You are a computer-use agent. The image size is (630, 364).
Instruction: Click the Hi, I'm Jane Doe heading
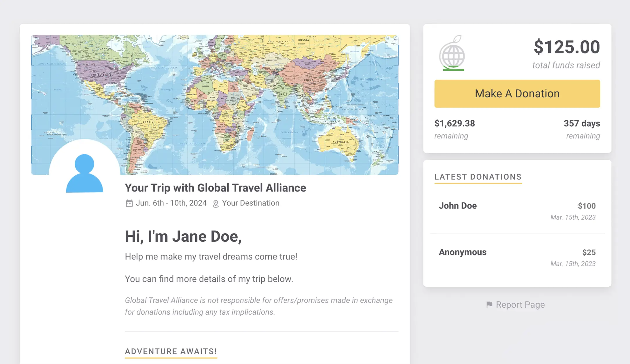(183, 236)
